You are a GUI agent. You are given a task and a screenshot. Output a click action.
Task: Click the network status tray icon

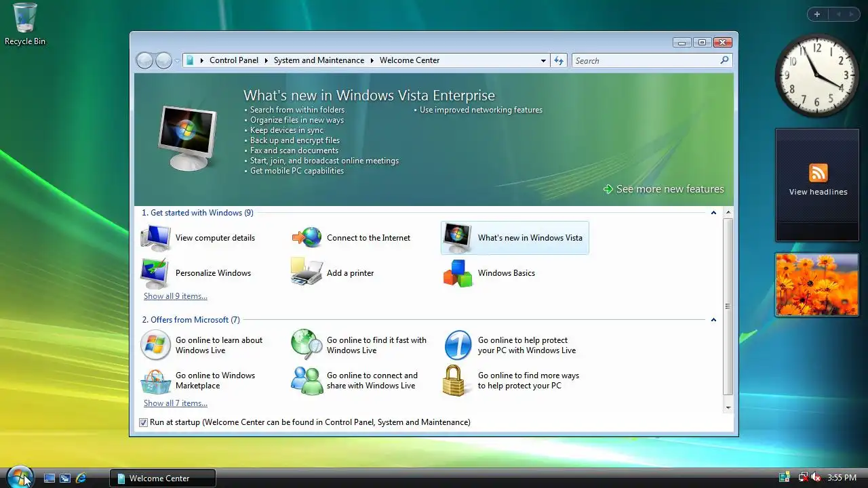(x=804, y=478)
